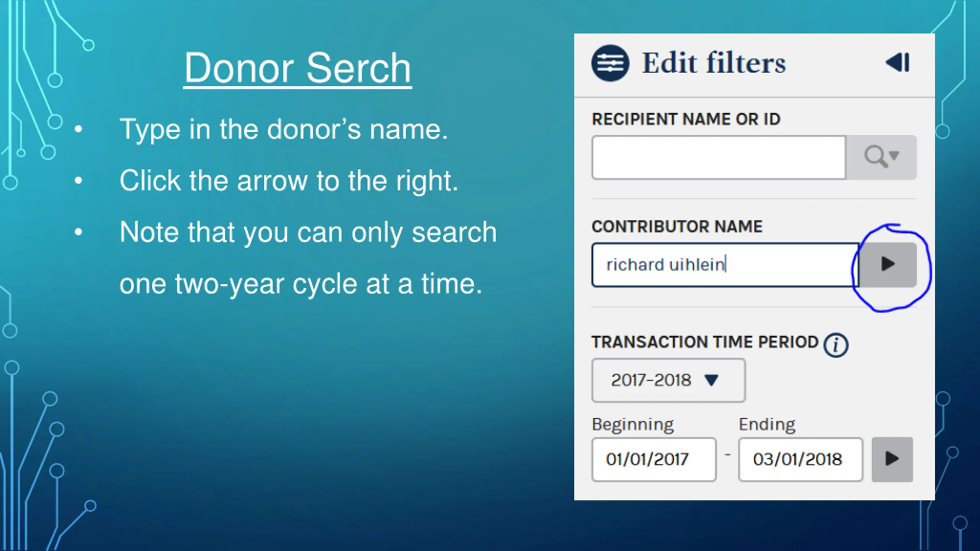This screenshot has width=980, height=551.
Task: Click the field containing richard uihlein
Action: pyautogui.click(x=725, y=265)
